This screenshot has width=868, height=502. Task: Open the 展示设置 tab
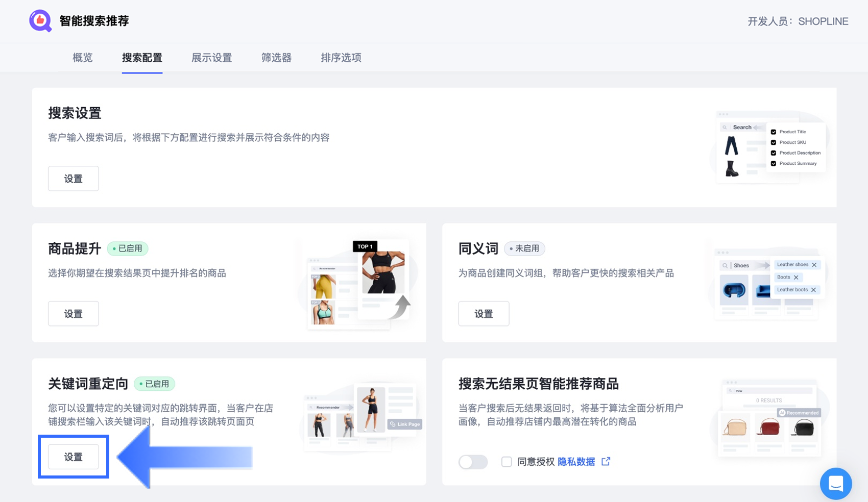click(211, 58)
